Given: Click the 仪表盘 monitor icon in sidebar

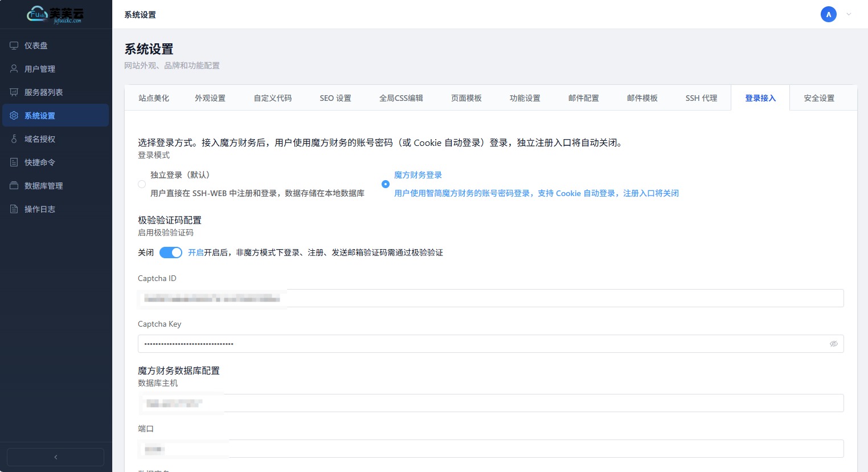Looking at the screenshot, I should (x=14, y=46).
